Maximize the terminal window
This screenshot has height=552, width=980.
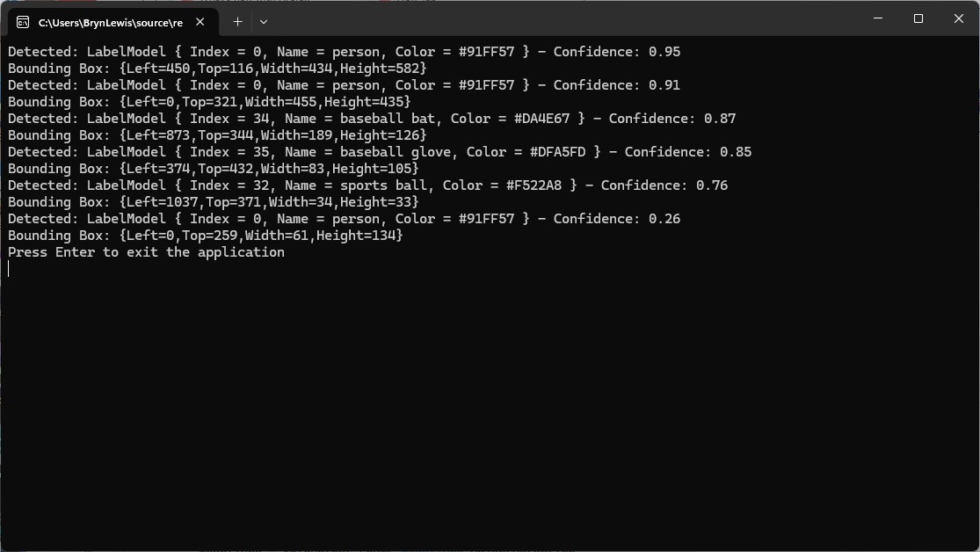[x=918, y=18]
